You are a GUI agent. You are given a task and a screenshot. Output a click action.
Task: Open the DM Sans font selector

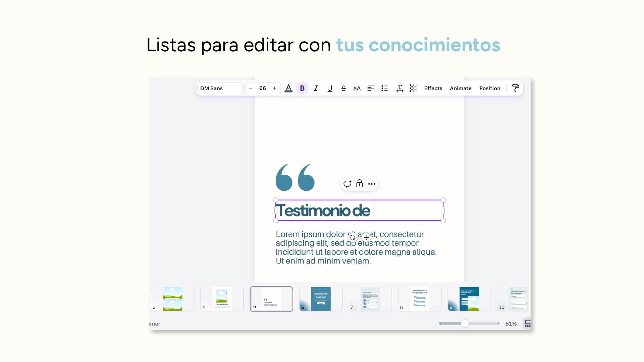220,88
